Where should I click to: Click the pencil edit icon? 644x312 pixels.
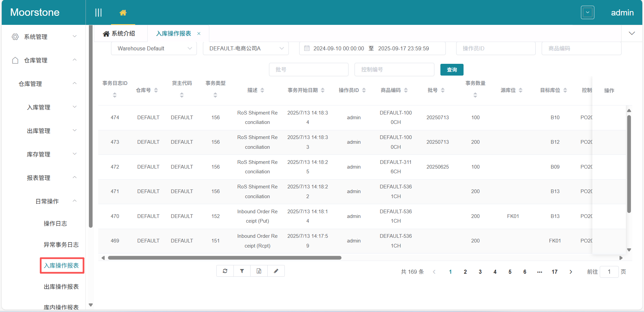pyautogui.click(x=276, y=271)
